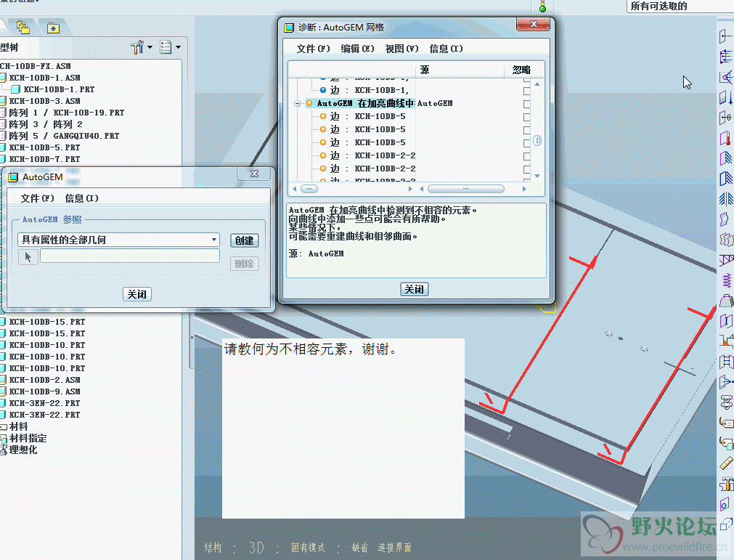Image resolution: width=734 pixels, height=560 pixels.
Task: Open 文件(F) menu in the diagnostics window
Action: 313,49
